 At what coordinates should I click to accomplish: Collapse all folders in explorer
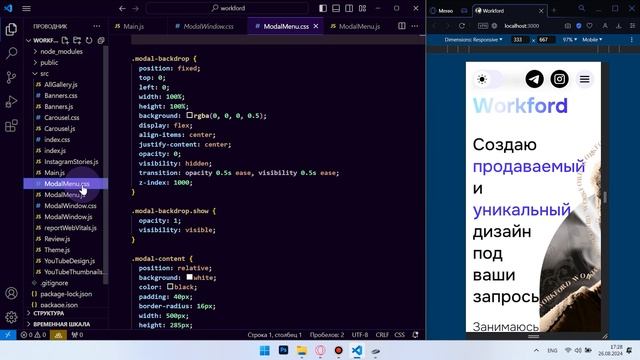point(101,40)
